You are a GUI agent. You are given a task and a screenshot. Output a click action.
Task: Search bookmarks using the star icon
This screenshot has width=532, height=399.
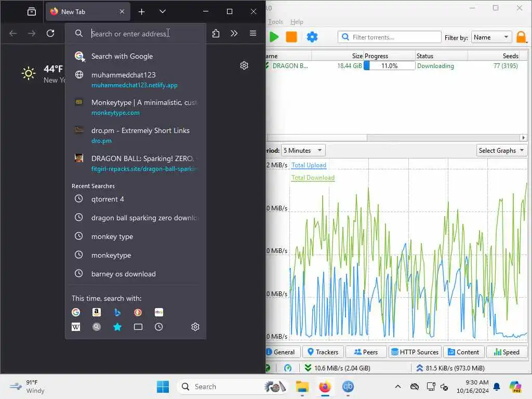tap(117, 327)
